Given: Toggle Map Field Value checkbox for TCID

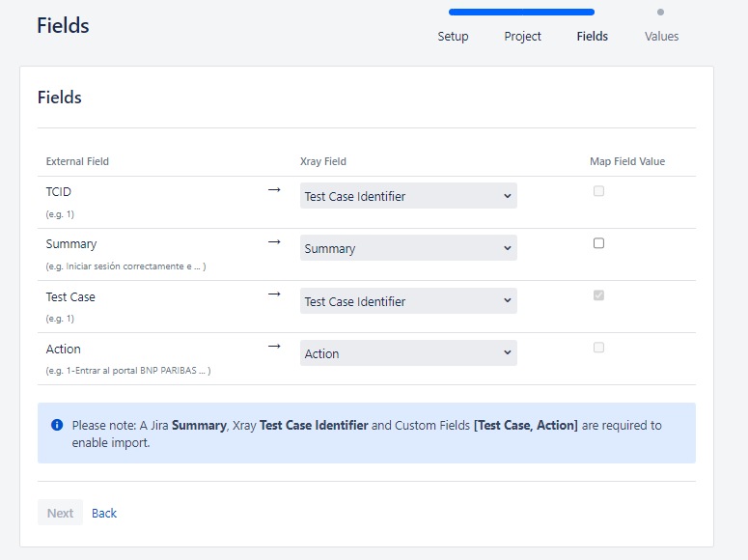Looking at the screenshot, I should coord(598,191).
